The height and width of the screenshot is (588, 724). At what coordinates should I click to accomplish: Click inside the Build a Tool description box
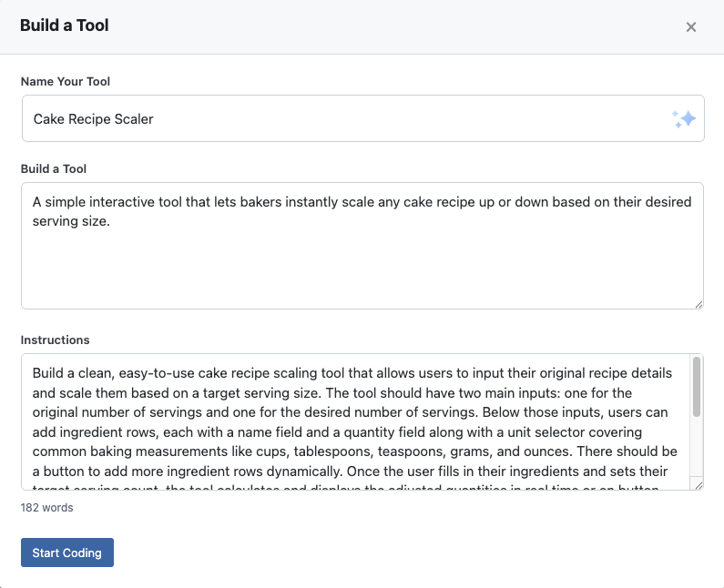[362, 264]
